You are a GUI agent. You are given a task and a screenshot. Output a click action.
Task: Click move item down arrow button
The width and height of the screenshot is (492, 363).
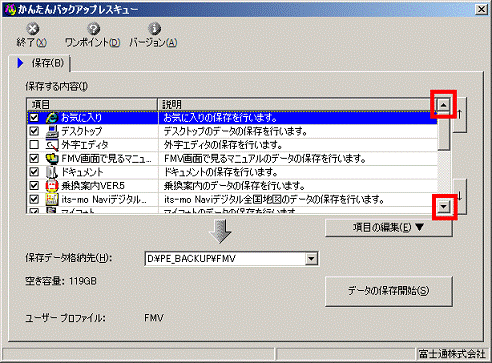(x=460, y=197)
